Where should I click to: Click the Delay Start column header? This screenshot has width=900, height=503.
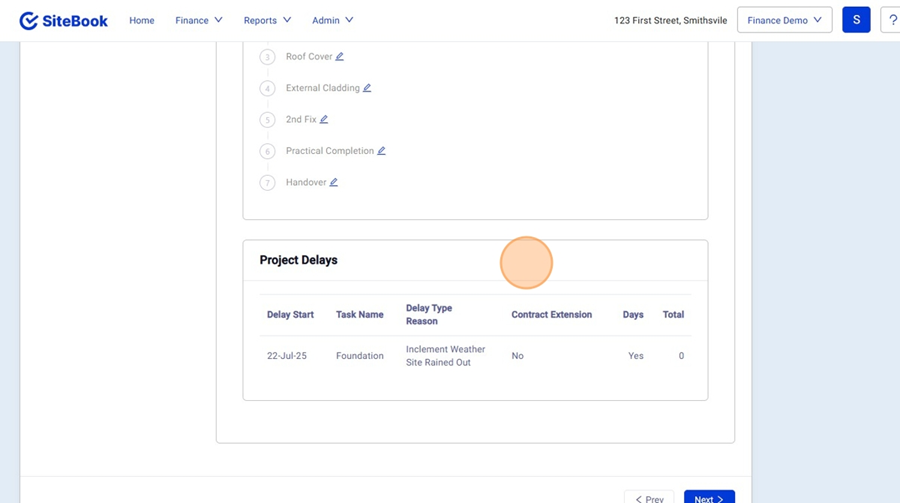290,315
